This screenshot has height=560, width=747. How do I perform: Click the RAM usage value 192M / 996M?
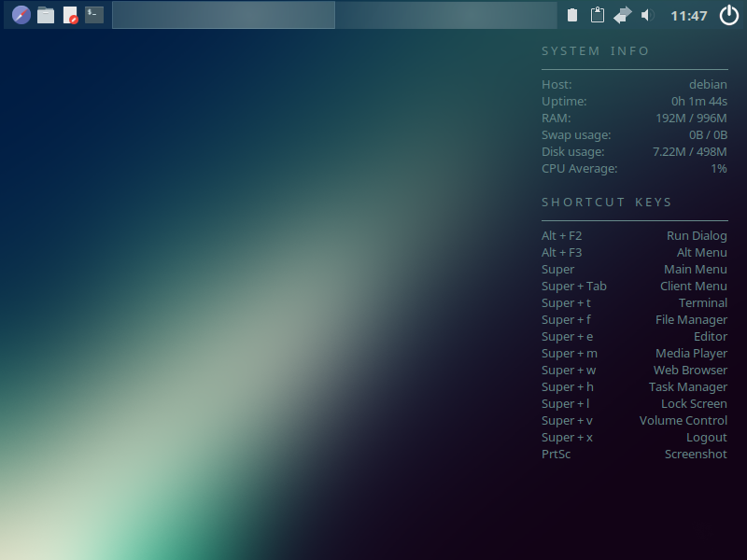pyautogui.click(x=691, y=119)
